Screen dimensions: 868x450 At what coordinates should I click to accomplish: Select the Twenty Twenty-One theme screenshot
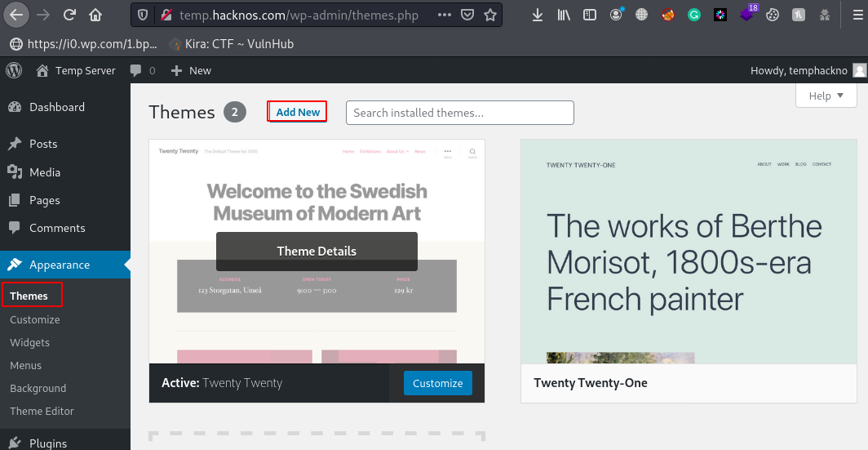(x=689, y=252)
